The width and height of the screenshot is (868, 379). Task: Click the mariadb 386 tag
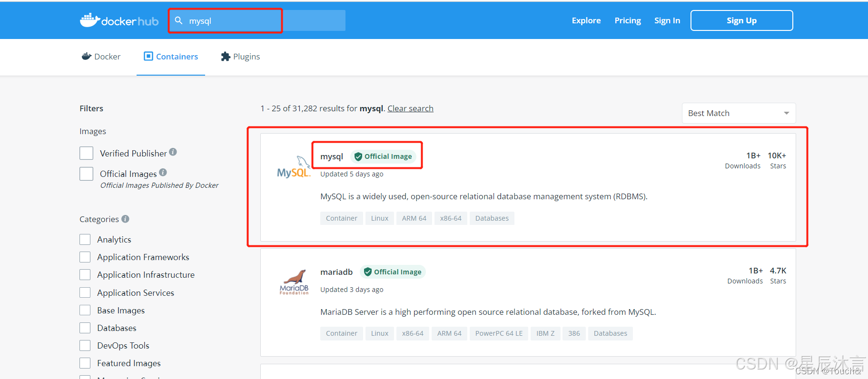click(574, 333)
